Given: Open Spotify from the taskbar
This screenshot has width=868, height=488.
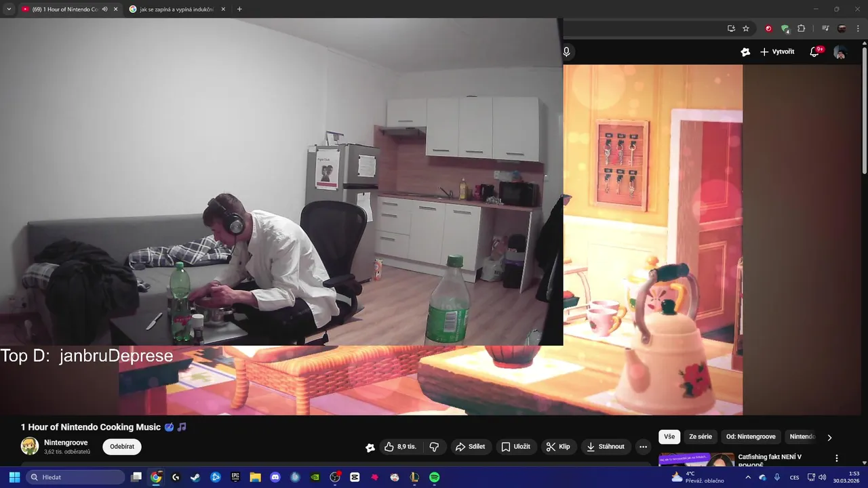Looking at the screenshot, I should (x=434, y=477).
